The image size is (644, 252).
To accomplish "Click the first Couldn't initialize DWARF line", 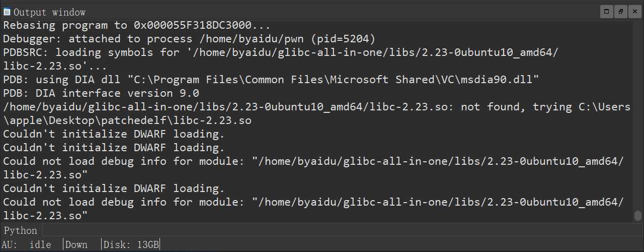I will [114, 134].
